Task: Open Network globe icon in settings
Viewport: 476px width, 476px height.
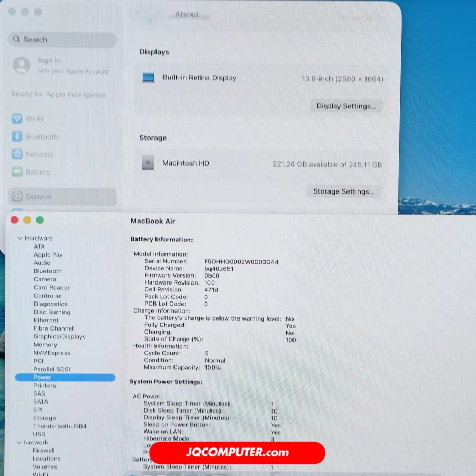Action: click(17, 154)
